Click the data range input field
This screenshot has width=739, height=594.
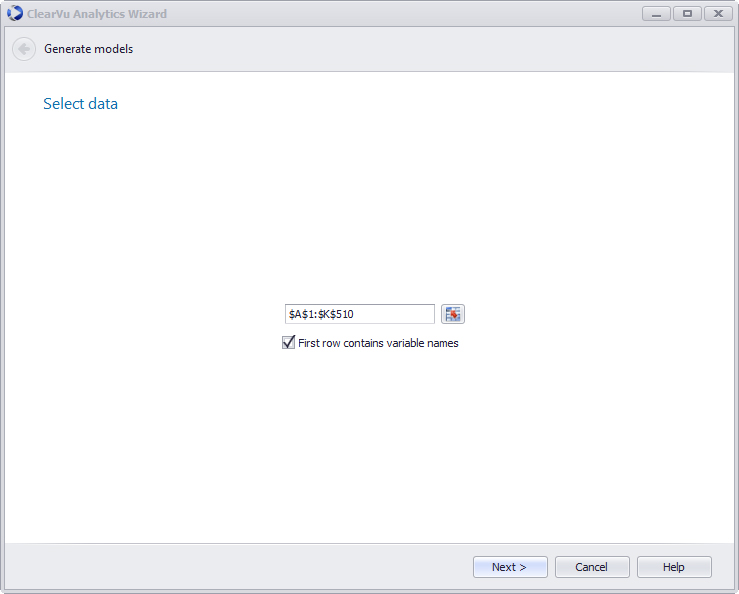360,314
